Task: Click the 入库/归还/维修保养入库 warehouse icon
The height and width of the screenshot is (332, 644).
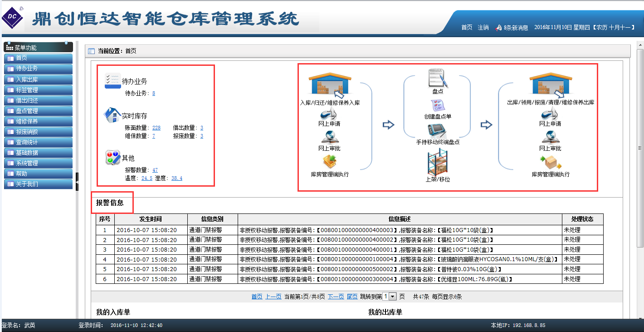Action: click(x=330, y=85)
